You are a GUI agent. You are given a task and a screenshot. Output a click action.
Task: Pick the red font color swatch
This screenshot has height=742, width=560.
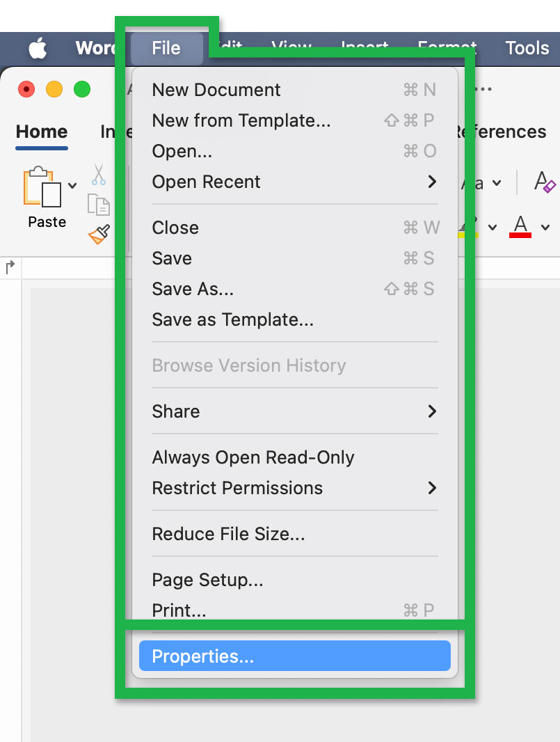(520, 235)
